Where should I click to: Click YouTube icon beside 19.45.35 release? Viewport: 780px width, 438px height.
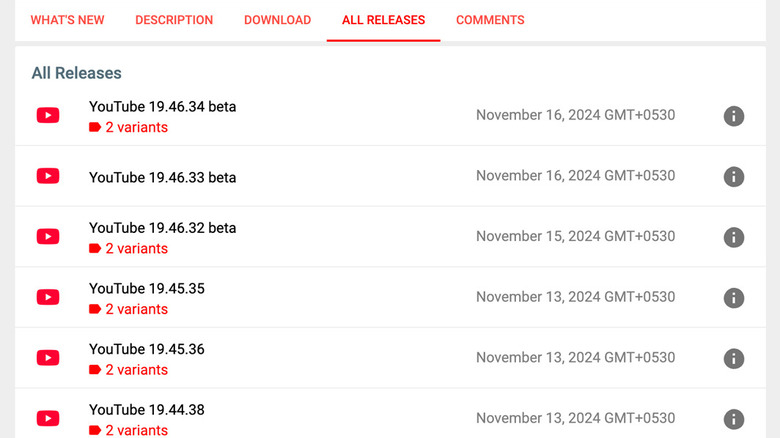click(48, 297)
